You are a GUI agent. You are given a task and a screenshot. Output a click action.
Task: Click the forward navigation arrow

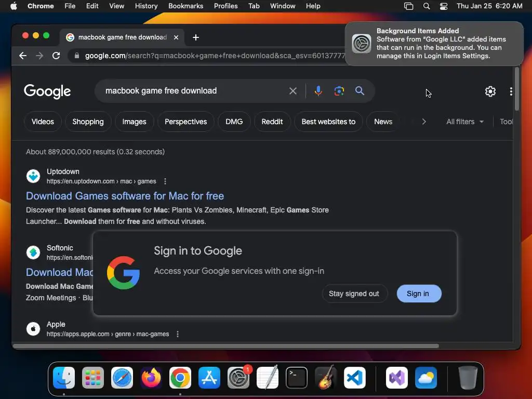pyautogui.click(x=39, y=56)
